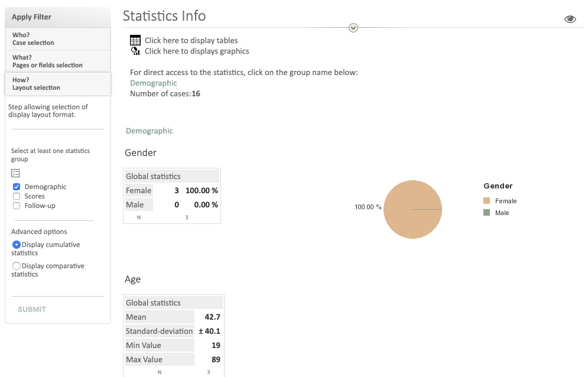588x377 pixels.
Task: Open What? Pages or fields selection
Action: 57,61
